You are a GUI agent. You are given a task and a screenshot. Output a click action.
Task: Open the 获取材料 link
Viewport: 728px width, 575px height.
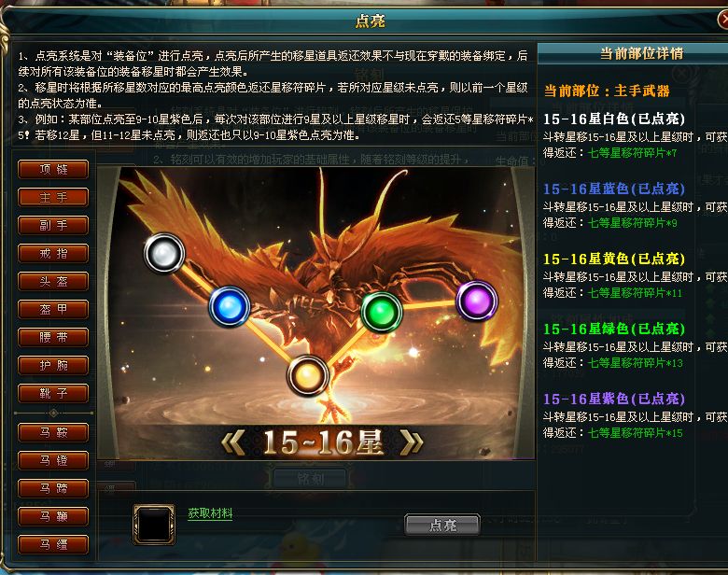[210, 513]
